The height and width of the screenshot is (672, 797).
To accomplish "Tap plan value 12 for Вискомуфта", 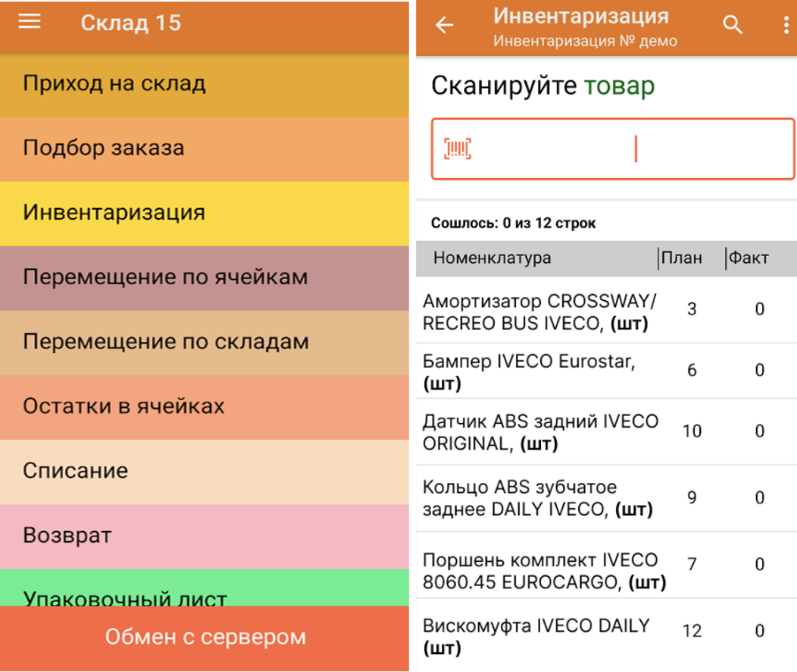I will click(x=691, y=631).
